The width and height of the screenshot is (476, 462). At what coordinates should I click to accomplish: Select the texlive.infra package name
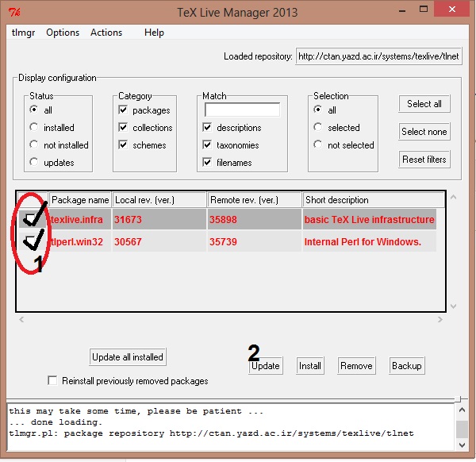click(x=77, y=219)
